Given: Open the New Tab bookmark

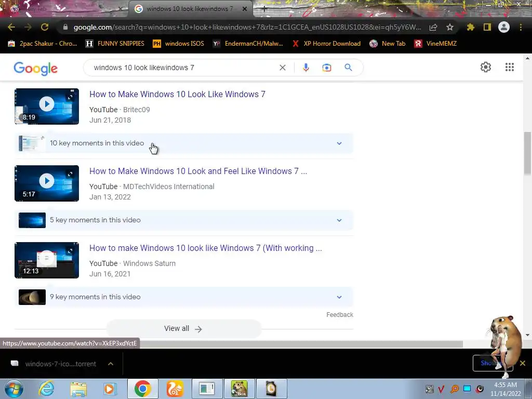Looking at the screenshot, I should pyautogui.click(x=388, y=44).
